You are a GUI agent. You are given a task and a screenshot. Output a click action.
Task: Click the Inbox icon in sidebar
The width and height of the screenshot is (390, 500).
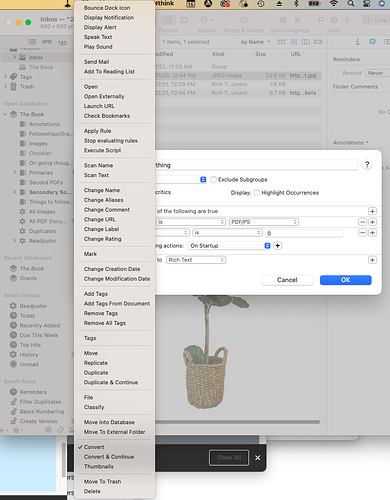[22, 57]
